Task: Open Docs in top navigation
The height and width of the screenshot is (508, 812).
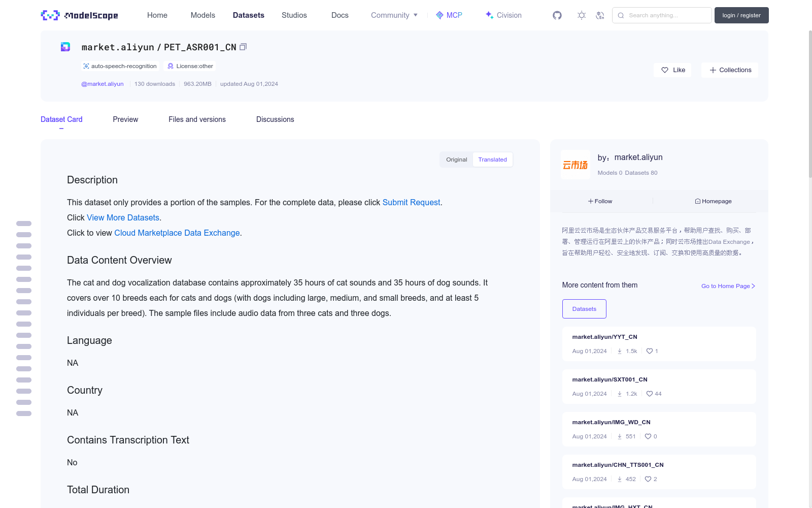Action: [x=340, y=15]
